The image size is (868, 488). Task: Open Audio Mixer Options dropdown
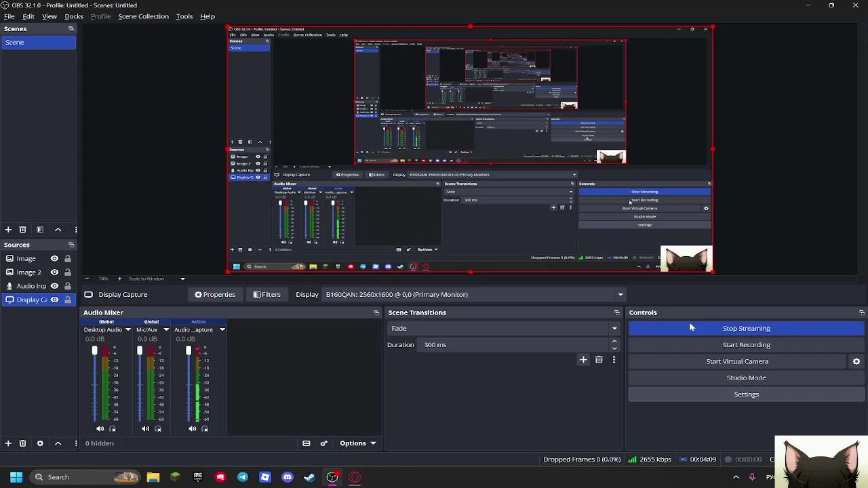point(358,443)
